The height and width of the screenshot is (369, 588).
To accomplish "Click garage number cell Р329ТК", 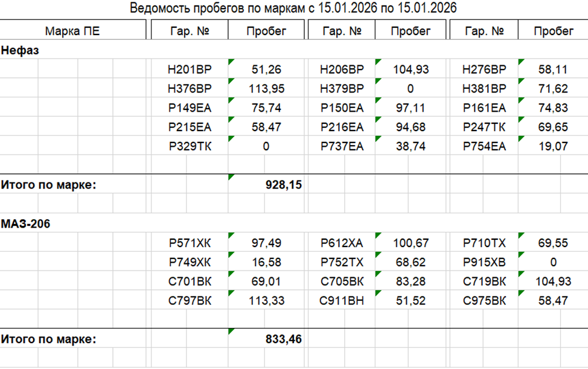I will pyautogui.click(x=190, y=147).
